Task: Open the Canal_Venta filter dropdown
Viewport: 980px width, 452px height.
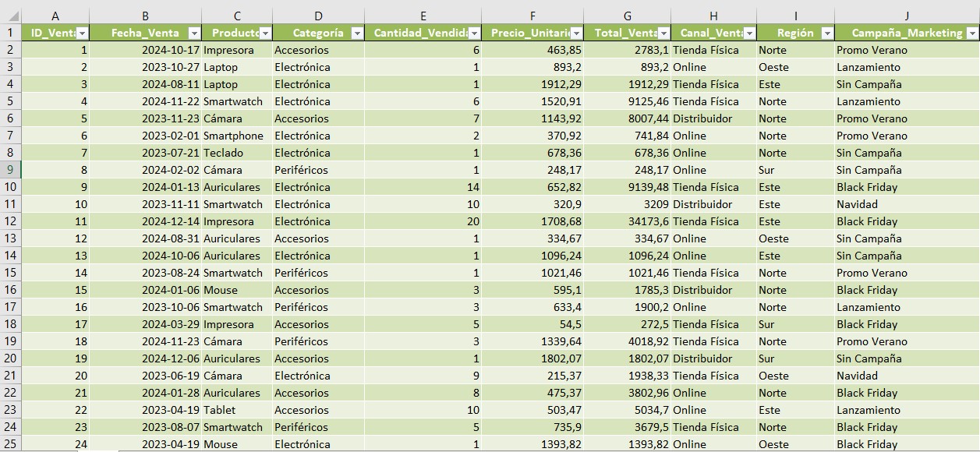Action: tap(749, 33)
